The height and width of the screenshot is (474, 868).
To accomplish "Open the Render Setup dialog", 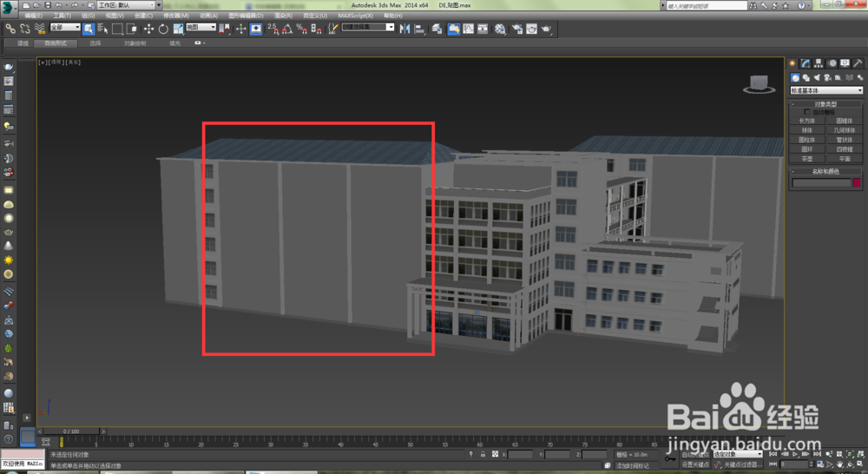I will pyautogui.click(x=517, y=29).
